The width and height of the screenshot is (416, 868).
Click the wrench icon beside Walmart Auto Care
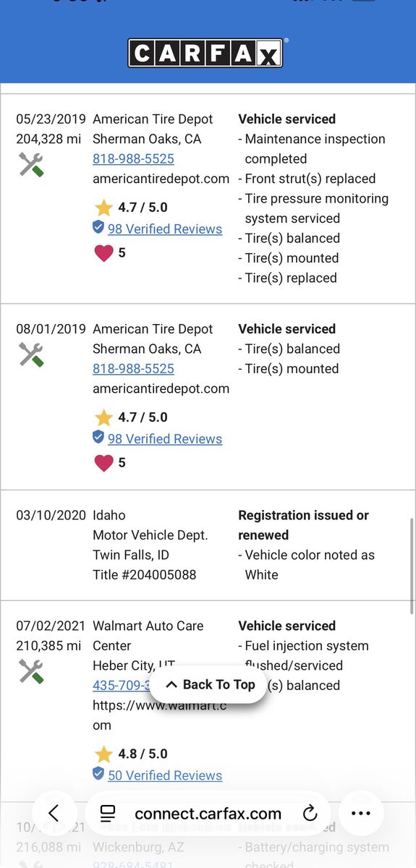(31, 671)
